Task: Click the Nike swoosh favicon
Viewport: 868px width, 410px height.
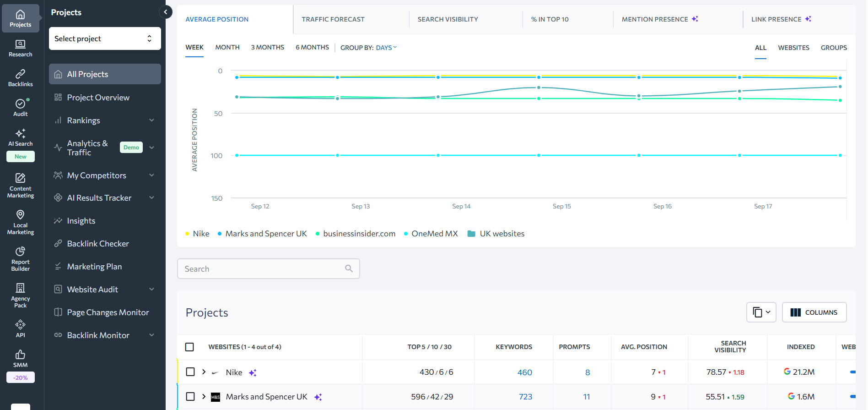Action: point(215,373)
